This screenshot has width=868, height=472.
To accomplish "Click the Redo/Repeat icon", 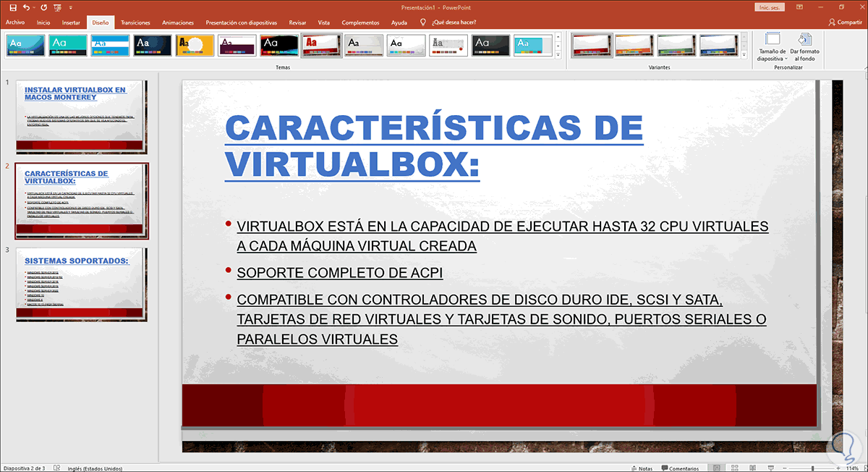I will (44, 7).
